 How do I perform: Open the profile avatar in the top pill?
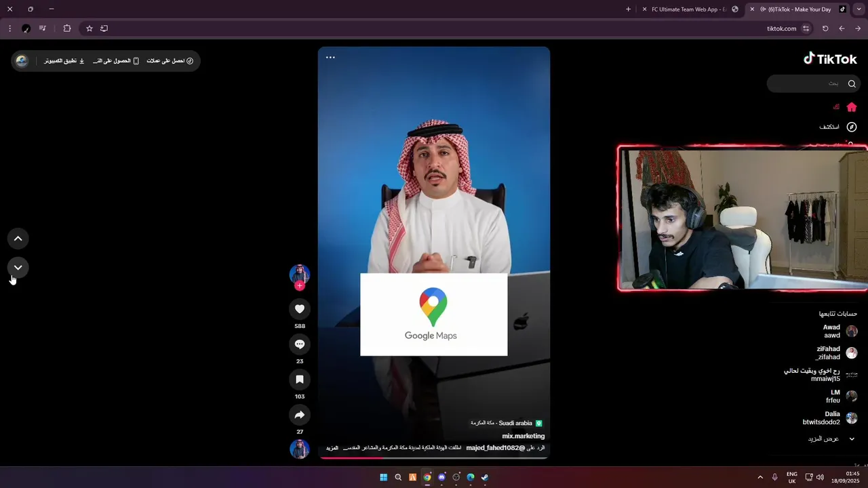click(22, 61)
